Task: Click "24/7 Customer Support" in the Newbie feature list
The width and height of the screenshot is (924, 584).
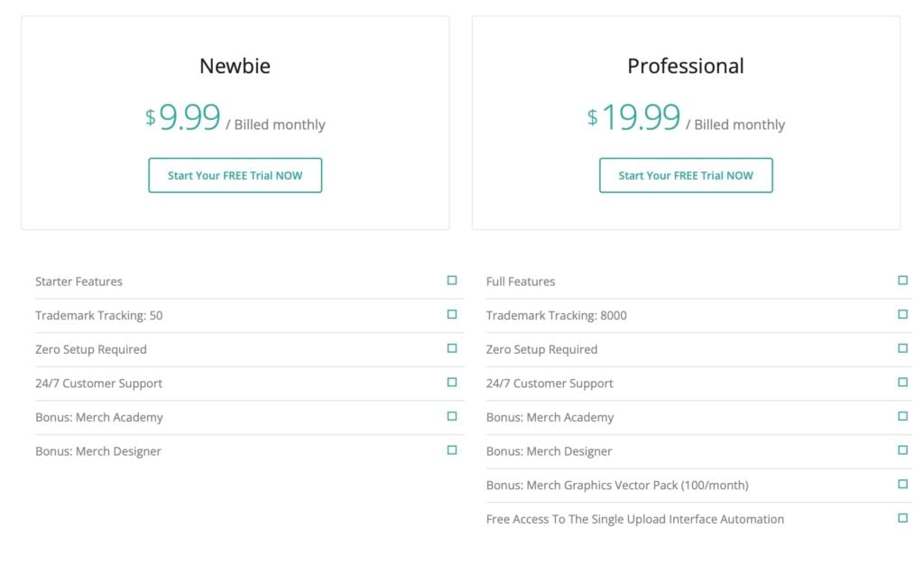Action: pos(98,384)
